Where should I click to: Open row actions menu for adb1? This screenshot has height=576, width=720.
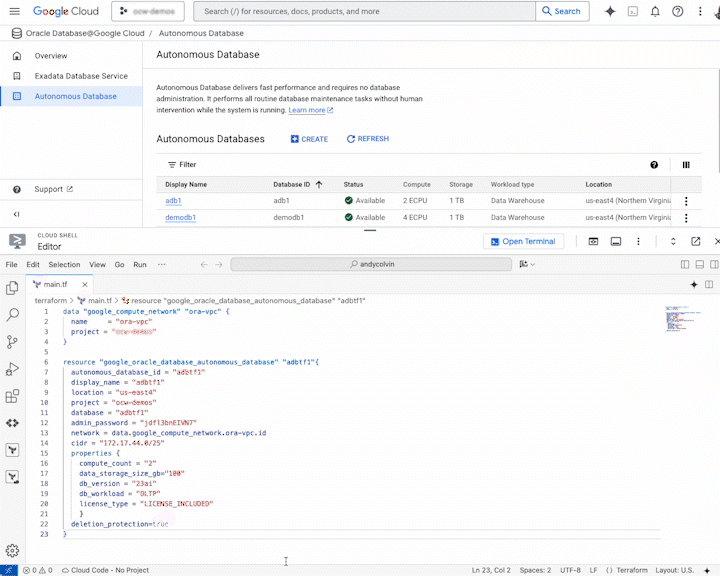686,201
